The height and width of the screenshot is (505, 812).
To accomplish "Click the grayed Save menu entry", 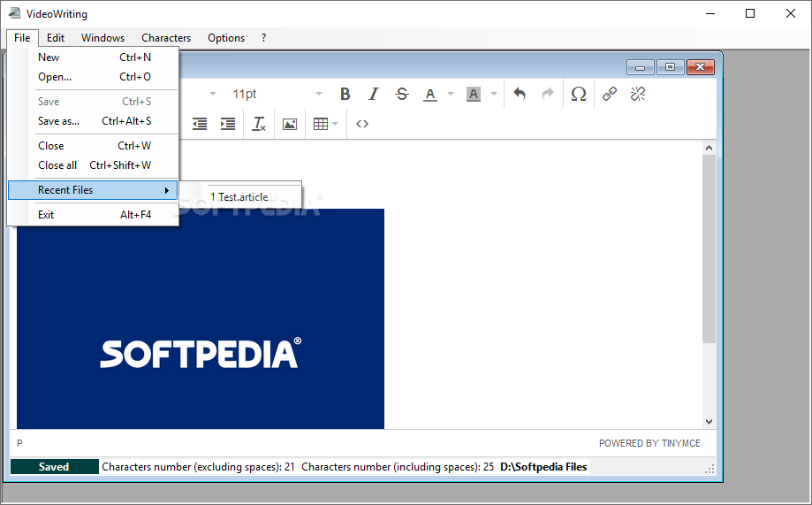I will coord(93,102).
